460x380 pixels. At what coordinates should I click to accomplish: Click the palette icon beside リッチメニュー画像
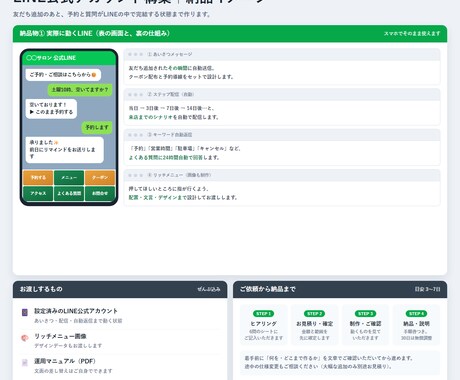25,338
